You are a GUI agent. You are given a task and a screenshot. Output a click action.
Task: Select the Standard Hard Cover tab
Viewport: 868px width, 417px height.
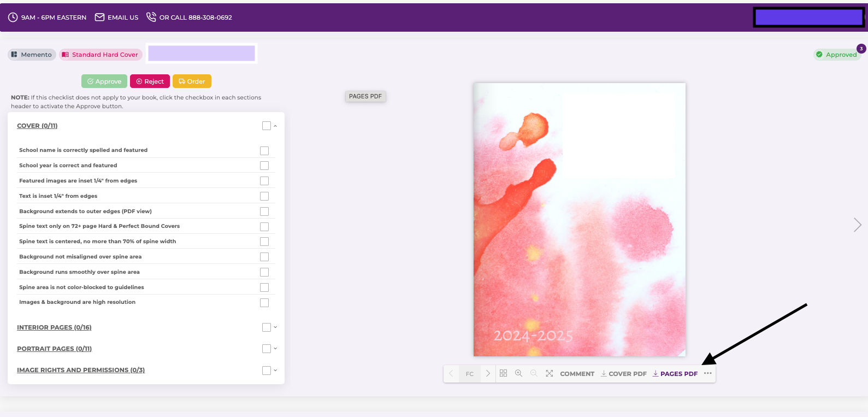pos(101,55)
